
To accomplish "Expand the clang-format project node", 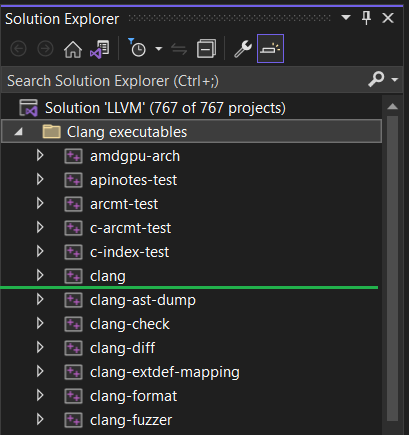I will tap(40, 395).
